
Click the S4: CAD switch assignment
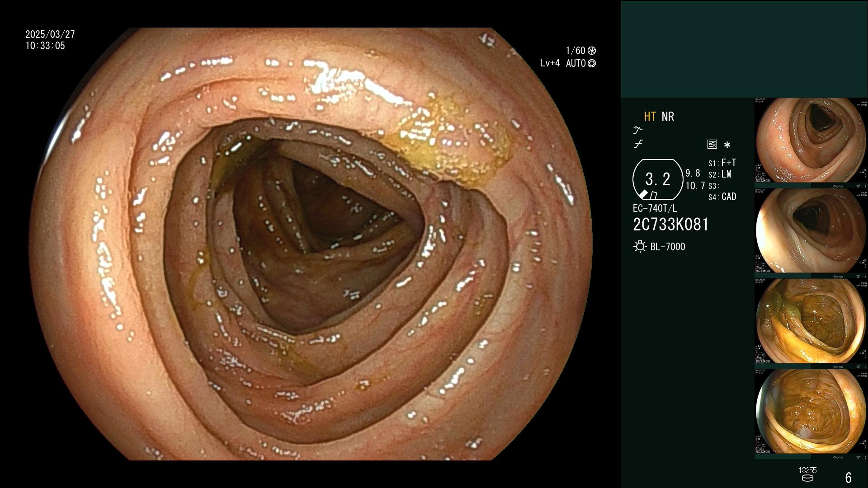[722, 197]
